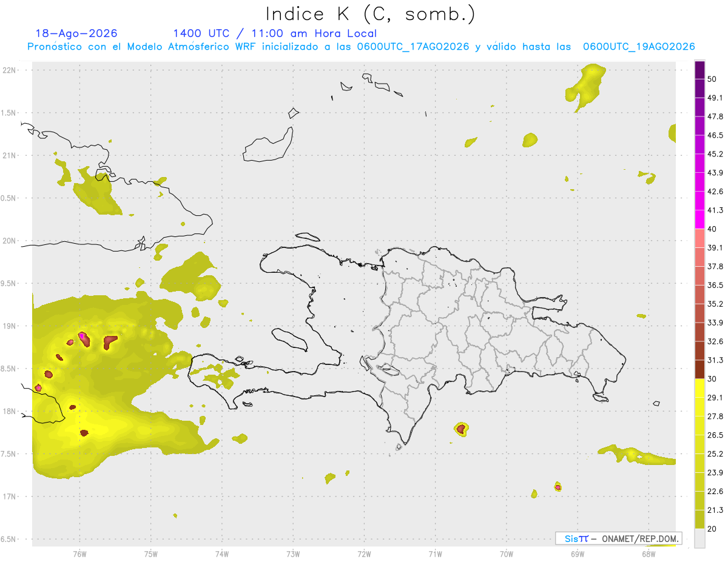
Task: Click the time '1400 UTC / 11:00 am Hora Local'
Action: coord(275,33)
